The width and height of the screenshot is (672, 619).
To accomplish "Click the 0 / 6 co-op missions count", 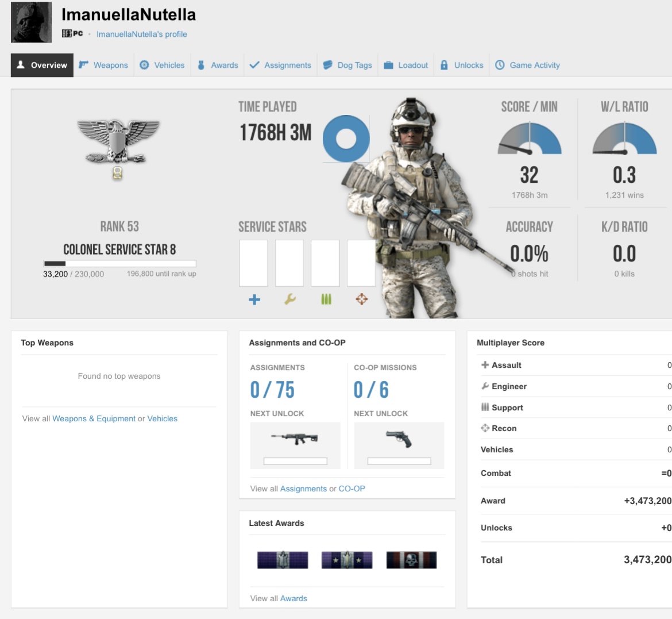I will tap(371, 390).
